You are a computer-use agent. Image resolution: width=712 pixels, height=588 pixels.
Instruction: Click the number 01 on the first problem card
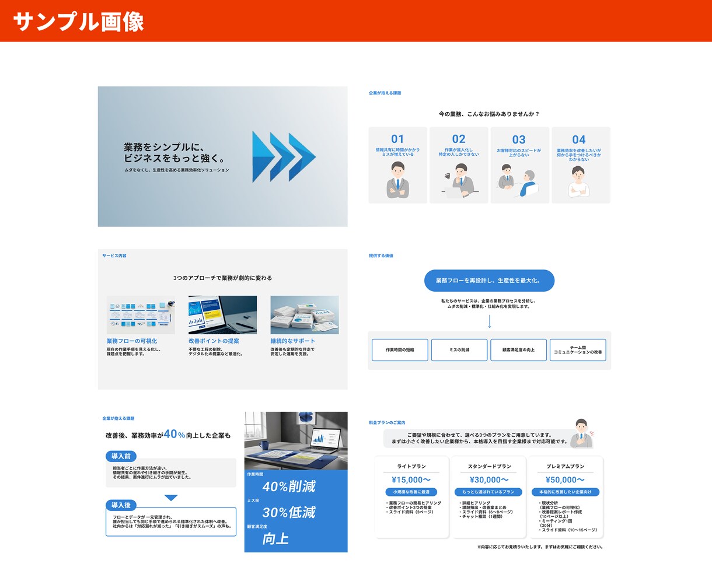coord(397,139)
